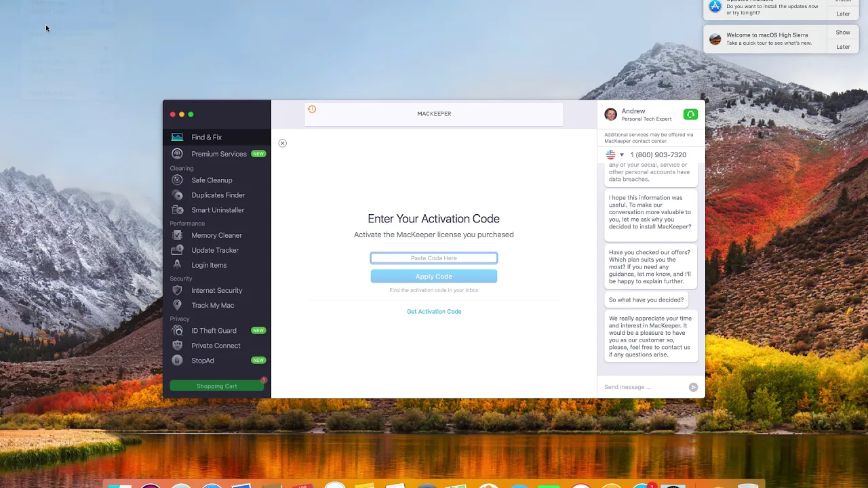Click phone number 1 (800) 903-7320

658,155
